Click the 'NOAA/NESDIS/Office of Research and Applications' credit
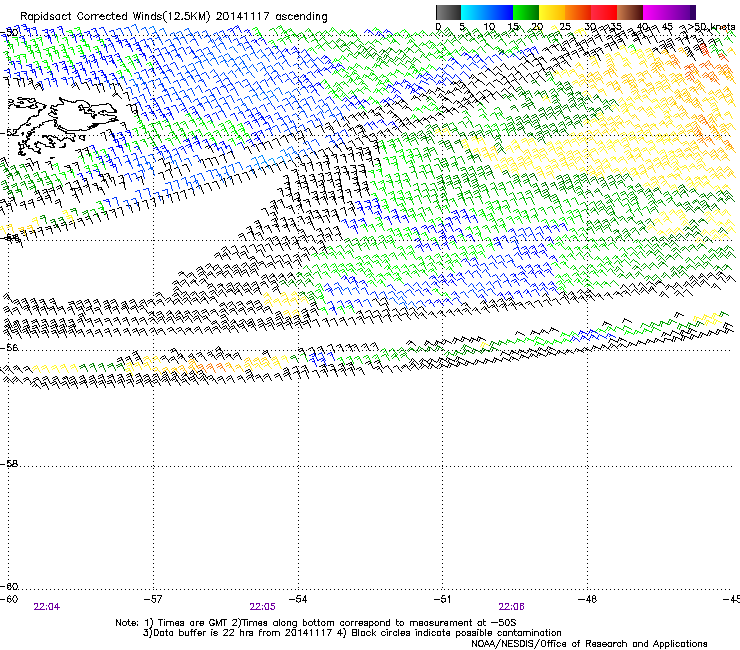 click(x=589, y=644)
